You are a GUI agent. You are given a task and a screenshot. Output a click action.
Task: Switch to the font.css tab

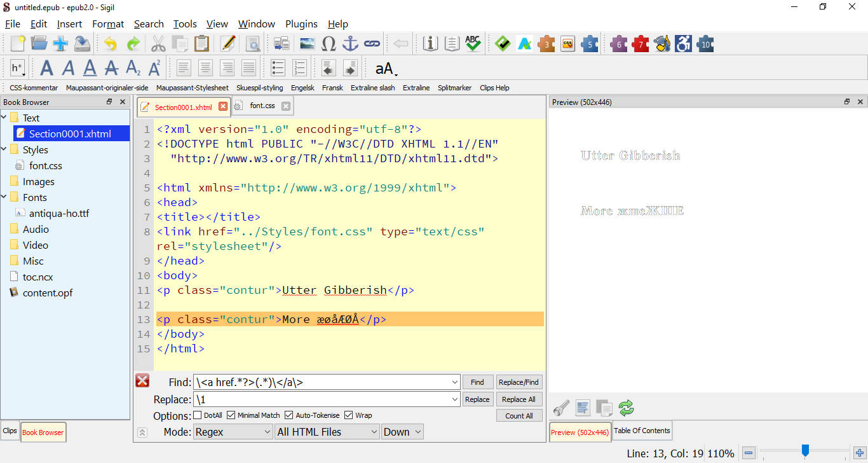click(x=262, y=106)
